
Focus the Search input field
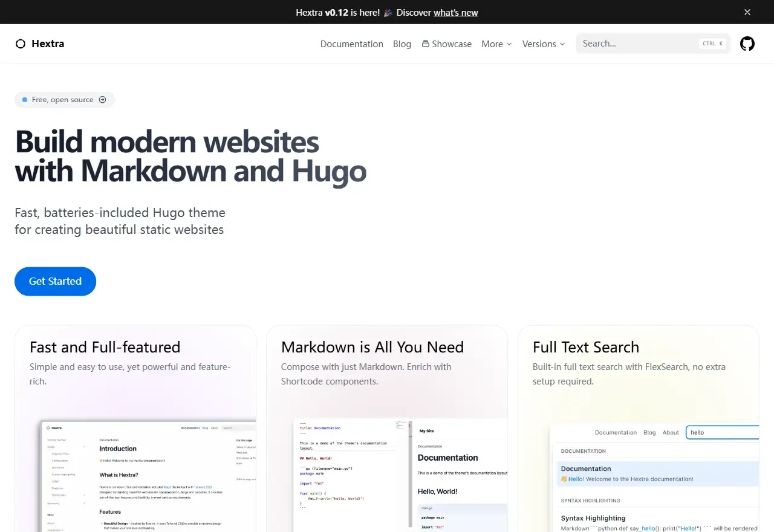tap(653, 44)
